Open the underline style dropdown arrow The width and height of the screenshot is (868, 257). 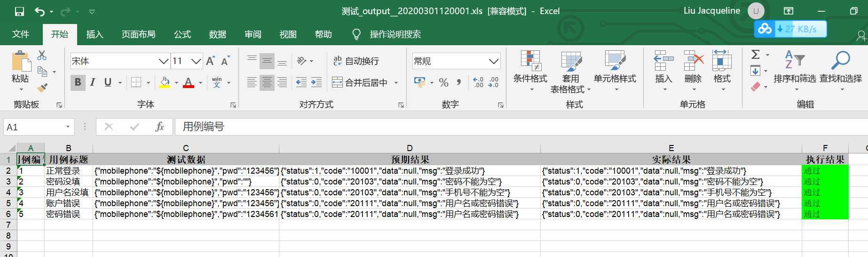coord(120,83)
